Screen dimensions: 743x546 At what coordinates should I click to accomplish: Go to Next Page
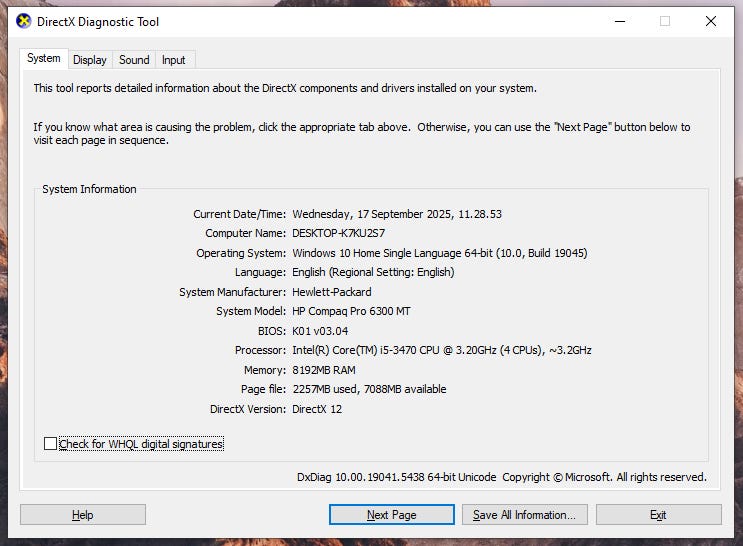tap(391, 515)
